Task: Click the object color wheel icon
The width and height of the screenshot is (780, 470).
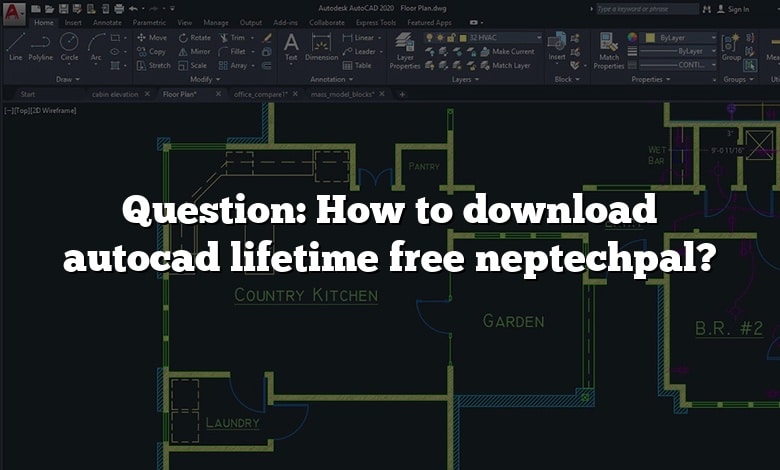Action: pos(632,38)
